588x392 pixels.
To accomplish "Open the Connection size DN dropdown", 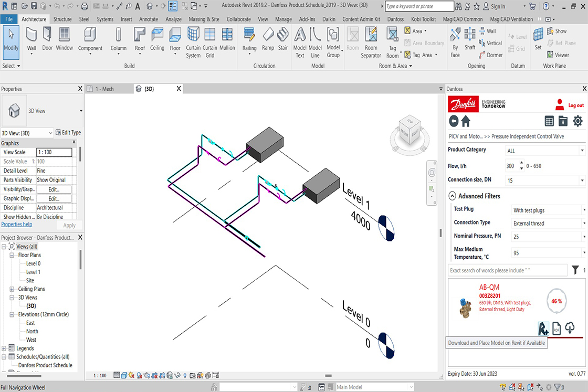I will tap(545, 180).
